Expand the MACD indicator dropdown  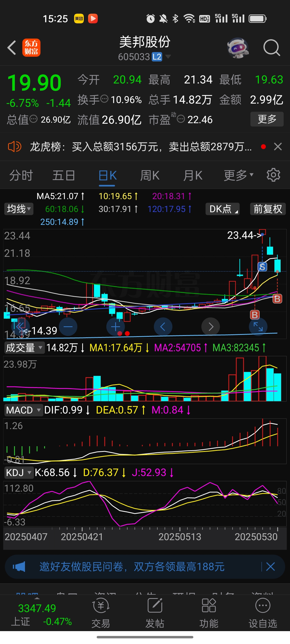pyautogui.click(x=23, y=410)
